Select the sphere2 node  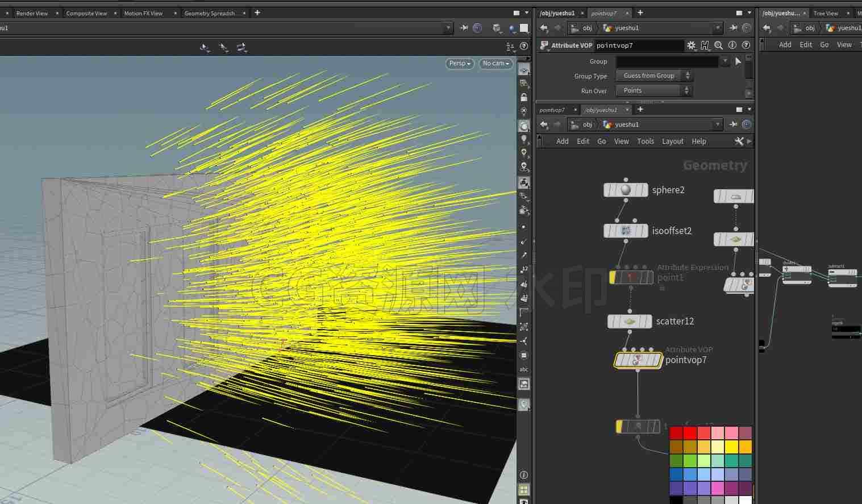point(626,190)
